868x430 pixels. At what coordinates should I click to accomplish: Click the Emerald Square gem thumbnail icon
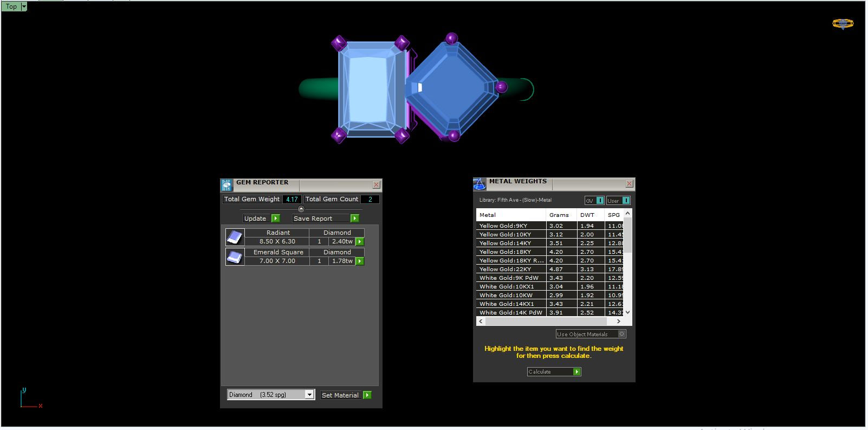[235, 257]
